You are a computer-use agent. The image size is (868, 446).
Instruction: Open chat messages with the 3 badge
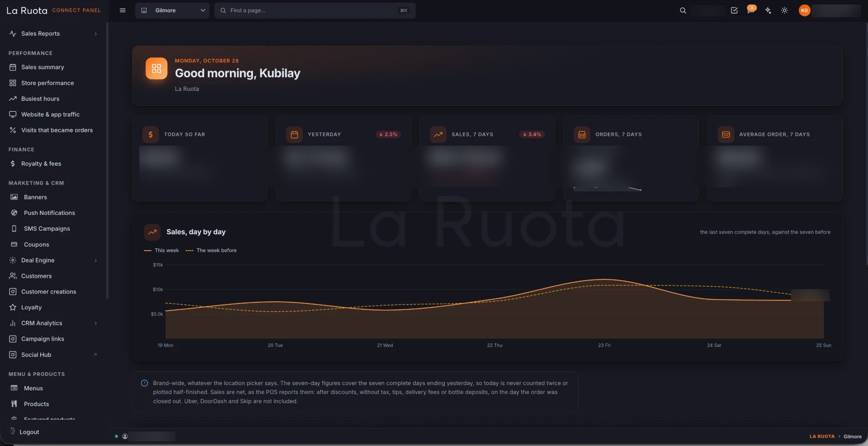(751, 10)
